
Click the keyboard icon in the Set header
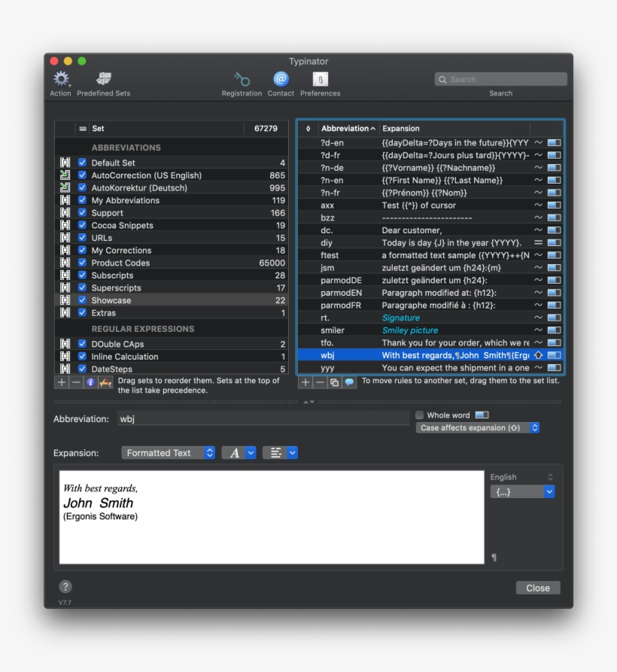coord(83,129)
